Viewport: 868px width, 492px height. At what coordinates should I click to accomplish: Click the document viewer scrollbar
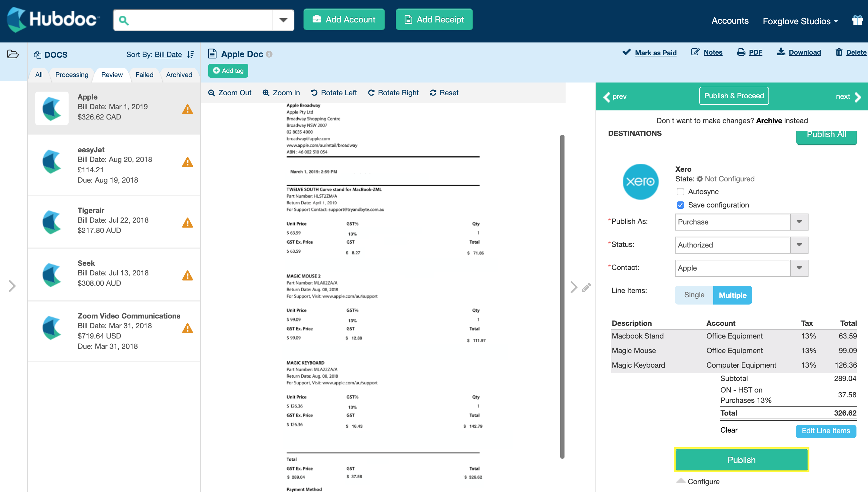[x=562, y=296]
